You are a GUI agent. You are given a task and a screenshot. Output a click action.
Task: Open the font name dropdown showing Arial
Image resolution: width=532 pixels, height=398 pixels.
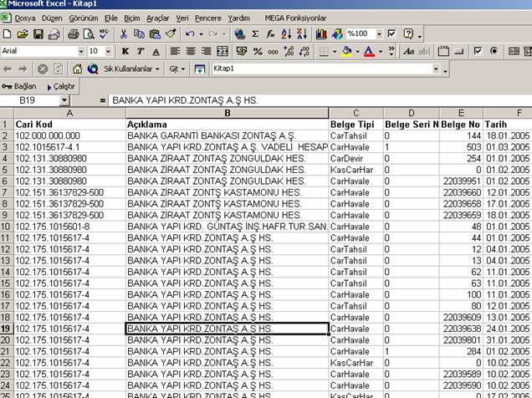pyautogui.click(x=81, y=52)
